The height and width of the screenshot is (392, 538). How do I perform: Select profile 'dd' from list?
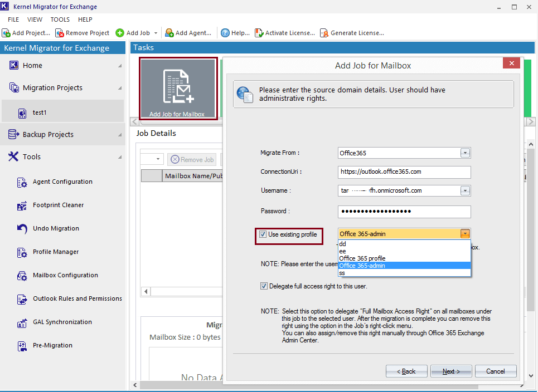(x=404, y=244)
